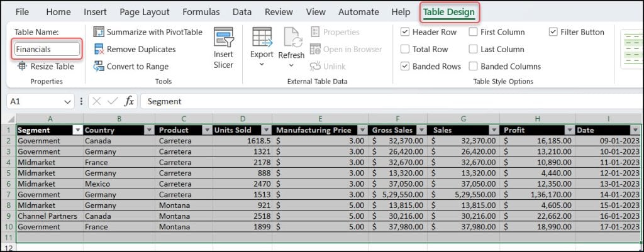The width and height of the screenshot is (644, 252).
Task: Select column header G
Action: point(464,119)
